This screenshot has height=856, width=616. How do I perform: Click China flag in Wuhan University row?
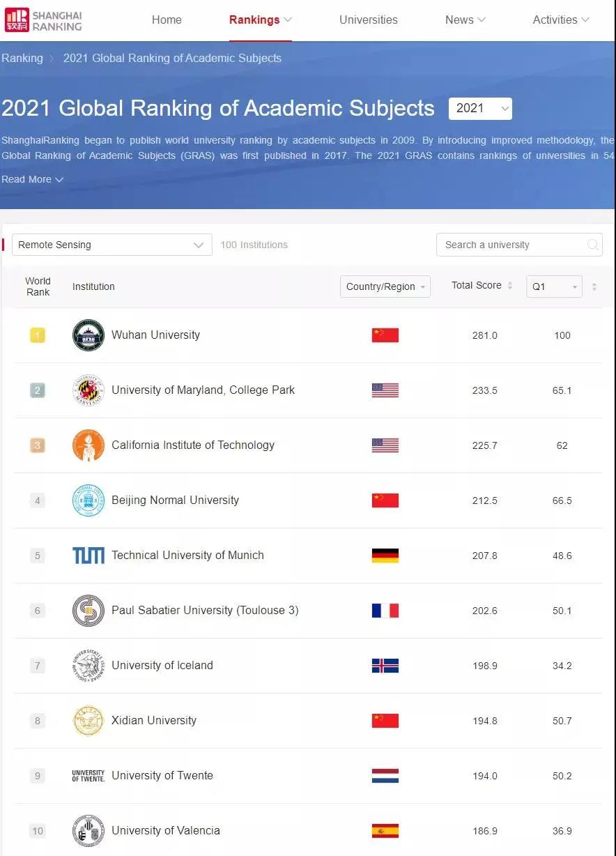[385, 335]
